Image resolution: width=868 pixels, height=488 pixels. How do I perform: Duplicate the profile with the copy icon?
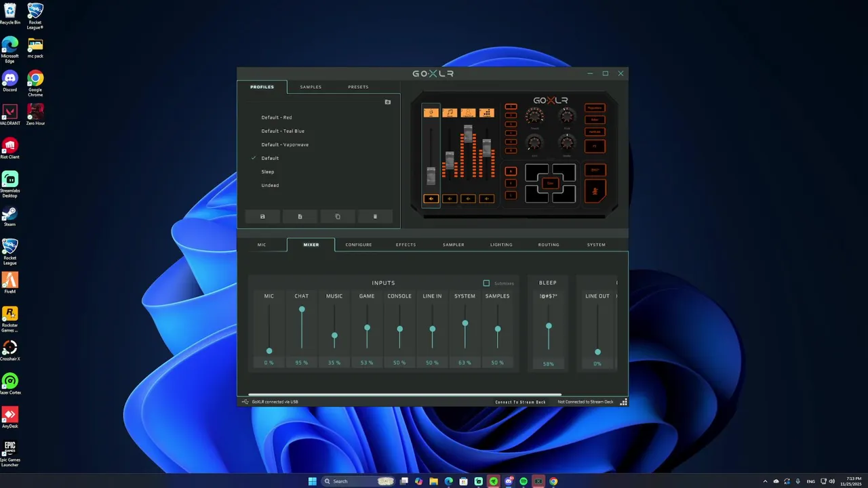pyautogui.click(x=338, y=216)
